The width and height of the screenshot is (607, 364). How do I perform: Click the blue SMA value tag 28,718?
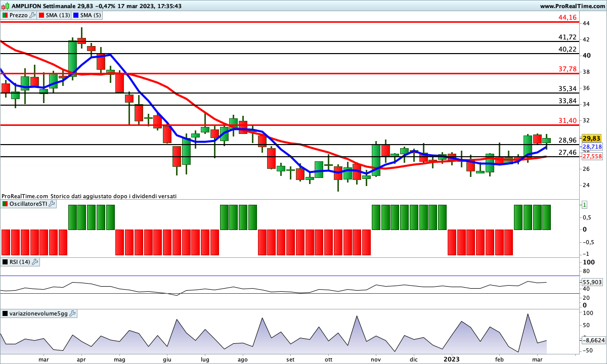coord(592,146)
